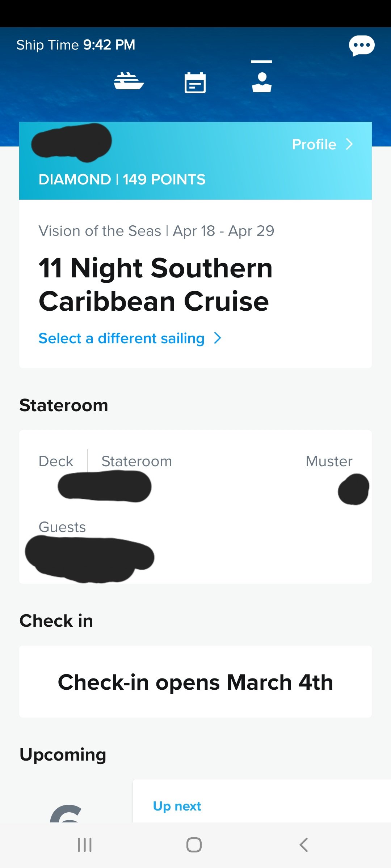Click the chevron next to Profile
Screen dimensions: 391x868
point(349,144)
